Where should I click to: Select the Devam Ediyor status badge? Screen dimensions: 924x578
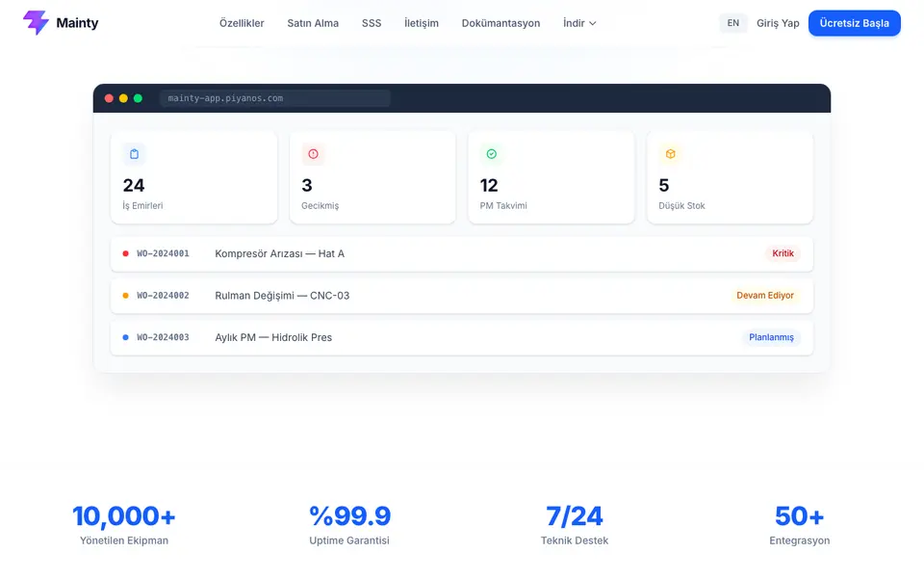(x=765, y=296)
